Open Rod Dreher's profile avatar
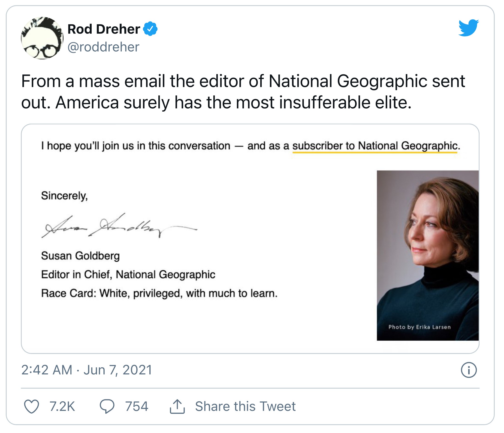The image size is (504, 433). coord(42,38)
